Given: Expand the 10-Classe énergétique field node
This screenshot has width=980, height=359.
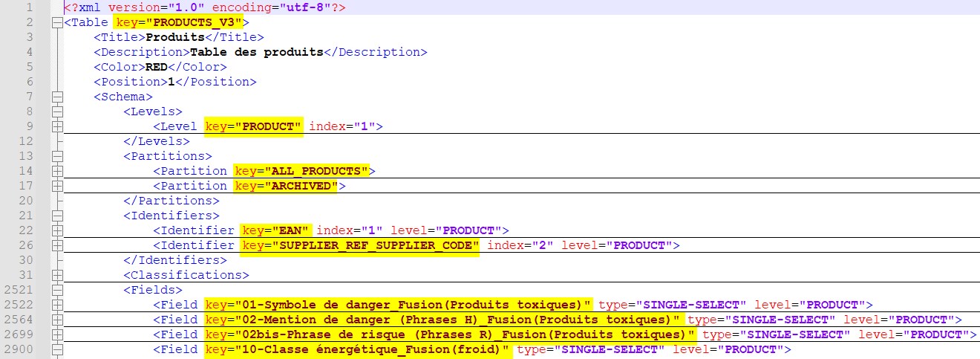Looking at the screenshot, I should coord(57,349).
